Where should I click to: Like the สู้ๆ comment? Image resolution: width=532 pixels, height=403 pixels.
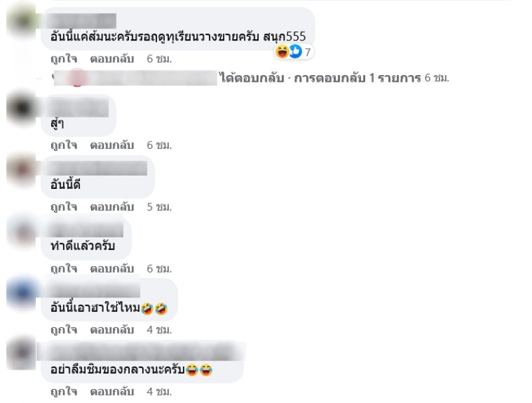tap(64, 145)
